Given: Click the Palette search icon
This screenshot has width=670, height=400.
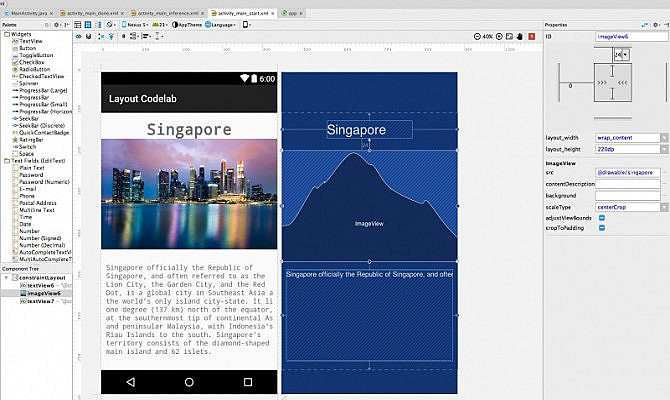Looking at the screenshot, I should [x=47, y=25].
